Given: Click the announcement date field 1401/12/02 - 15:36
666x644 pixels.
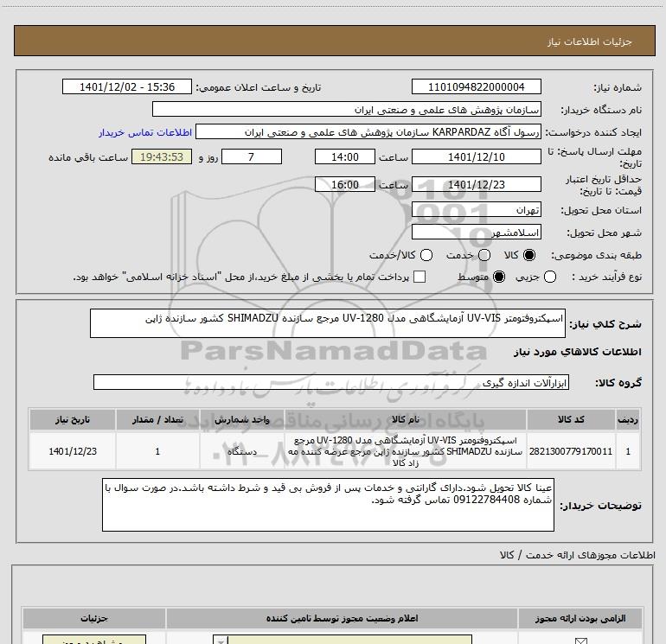Looking at the screenshot, I should [127, 86].
